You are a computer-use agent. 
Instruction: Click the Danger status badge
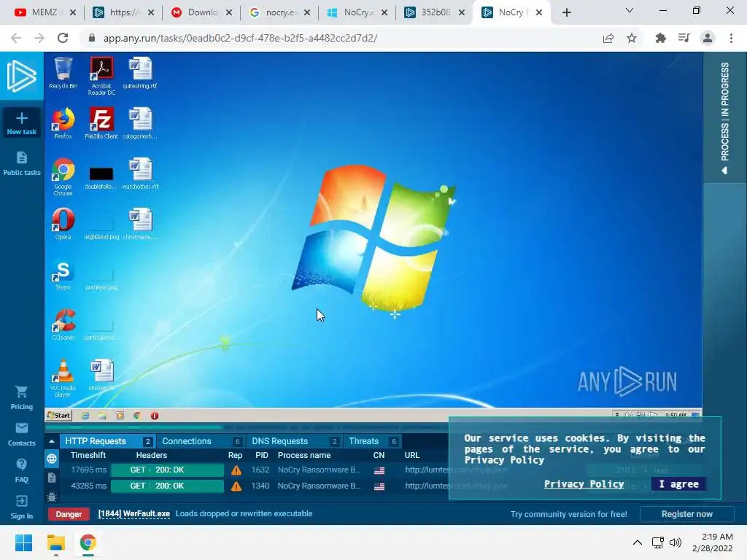point(69,514)
